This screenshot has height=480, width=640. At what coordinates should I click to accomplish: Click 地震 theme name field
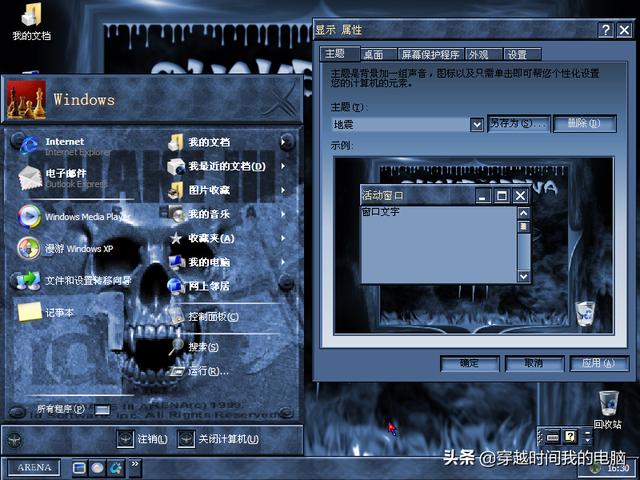(x=401, y=124)
